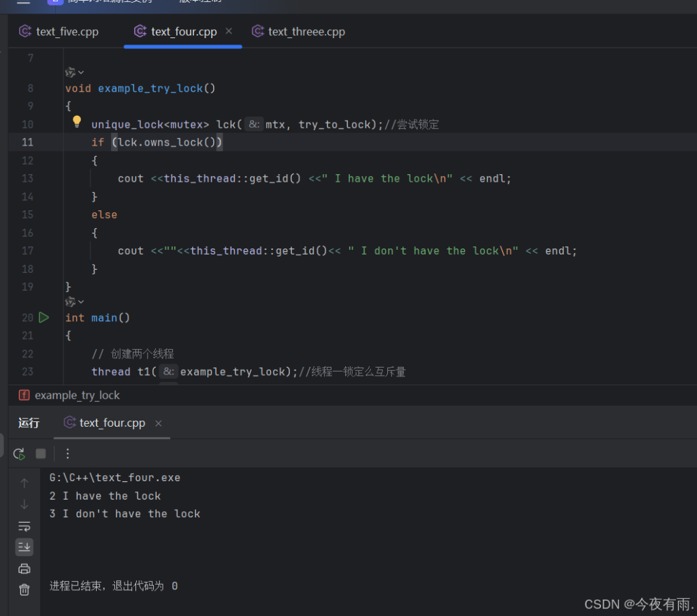Toggle soft-wrap in the run console
The height and width of the screenshot is (616, 697).
pyautogui.click(x=24, y=525)
